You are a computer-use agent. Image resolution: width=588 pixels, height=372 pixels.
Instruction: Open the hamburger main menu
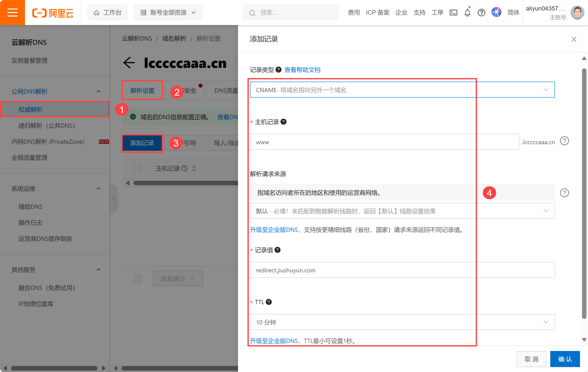[12, 13]
